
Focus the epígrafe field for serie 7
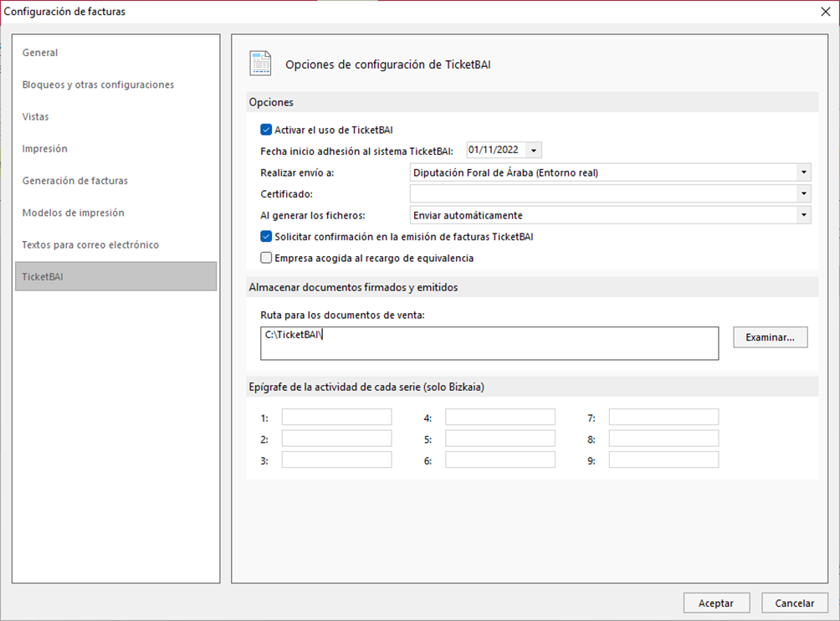point(663,417)
